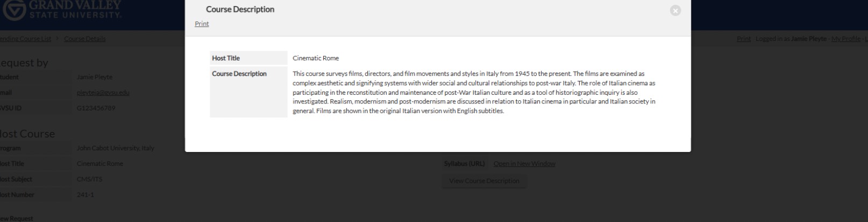Click the course description paragraph text
The height and width of the screenshot is (222, 868).
(x=473, y=92)
